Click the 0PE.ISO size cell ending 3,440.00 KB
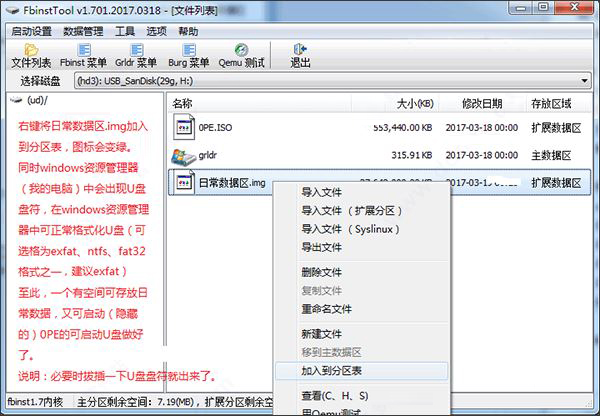 [x=403, y=127]
